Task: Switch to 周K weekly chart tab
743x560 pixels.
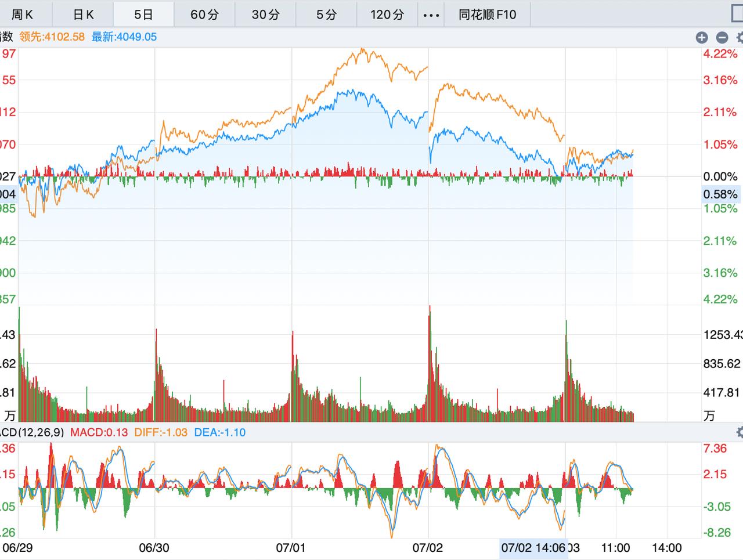Action: point(23,15)
